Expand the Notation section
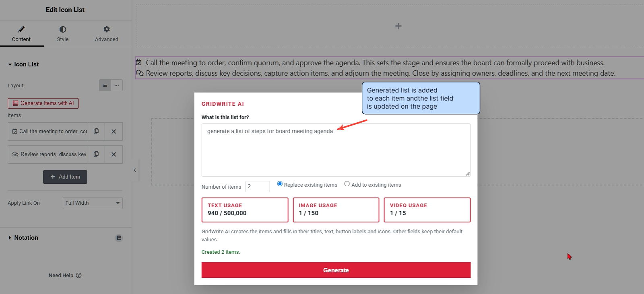644x294 pixels. pyautogui.click(x=23, y=238)
